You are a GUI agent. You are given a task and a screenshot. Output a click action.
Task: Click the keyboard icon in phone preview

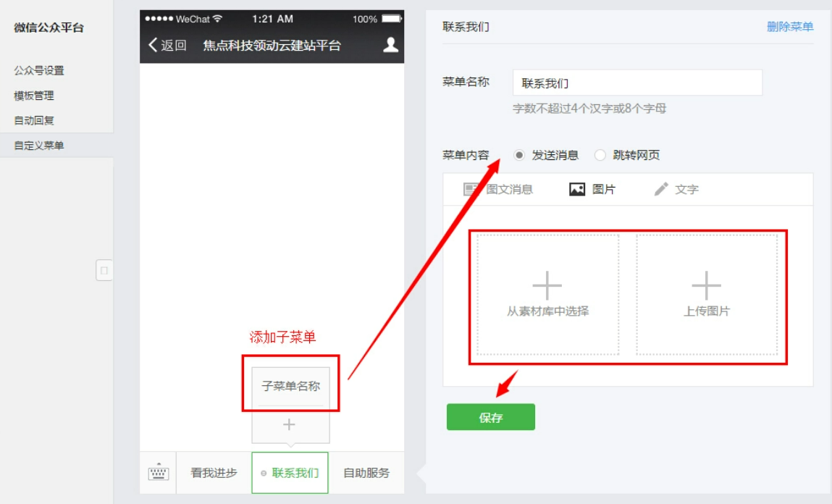158,473
